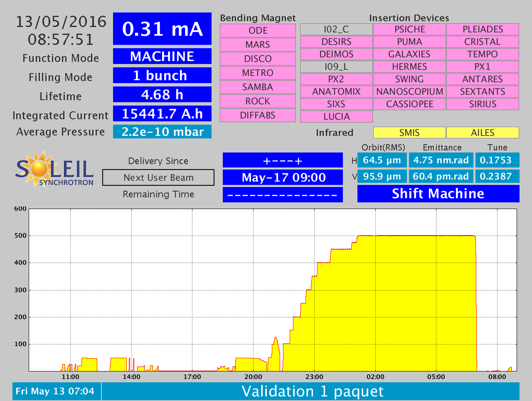Click horizontal orbit RMS 64.5 µm
The image size is (532, 401).
[382, 160]
